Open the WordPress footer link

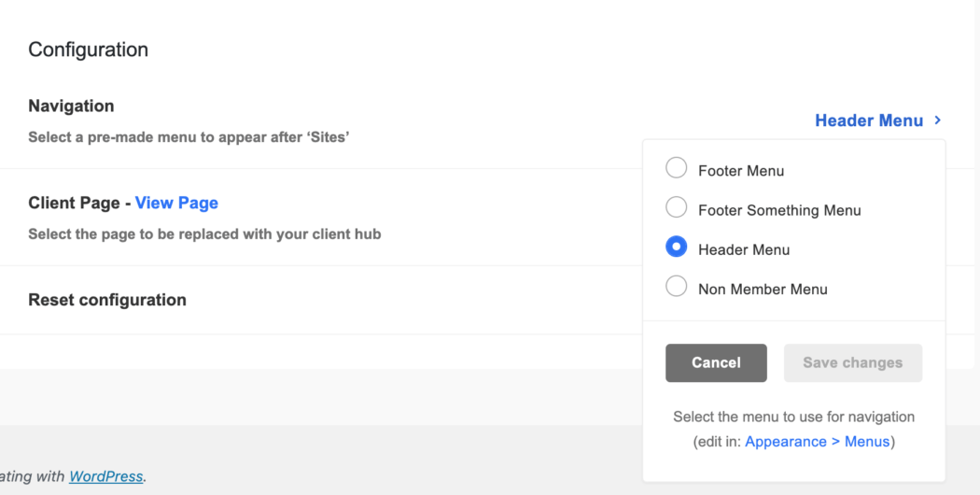(105, 476)
